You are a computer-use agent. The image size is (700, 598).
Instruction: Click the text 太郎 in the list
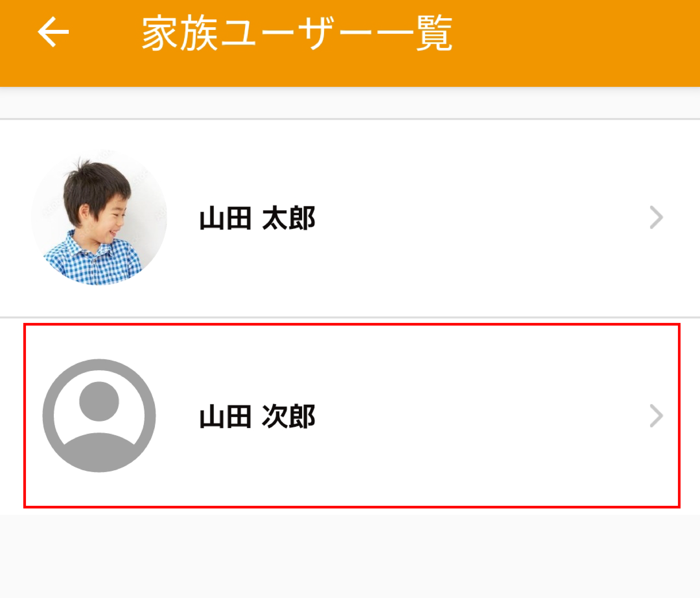(288, 218)
